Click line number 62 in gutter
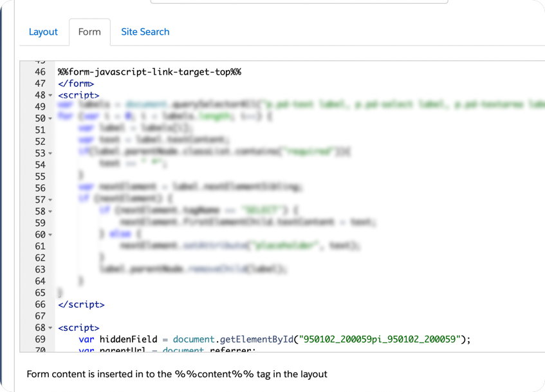The height and width of the screenshot is (392, 545). click(41, 257)
